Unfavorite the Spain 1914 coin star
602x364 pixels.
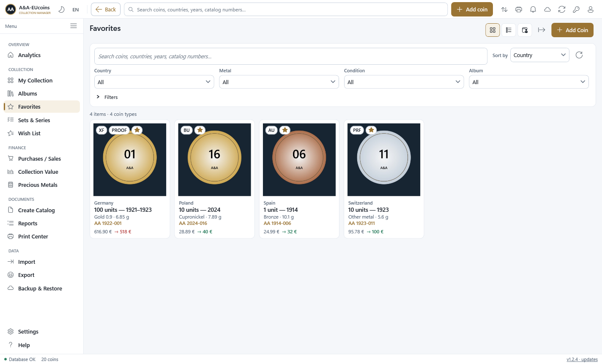[285, 130]
